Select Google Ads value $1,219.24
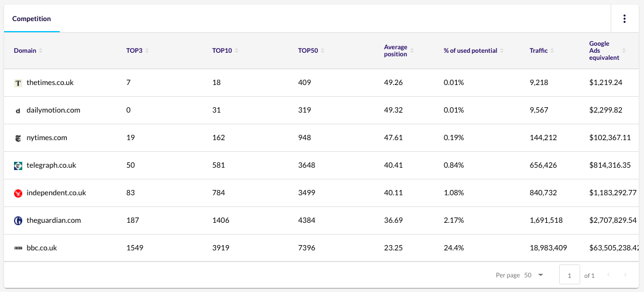Image resolution: width=644 pixels, height=292 pixels. [x=606, y=82]
